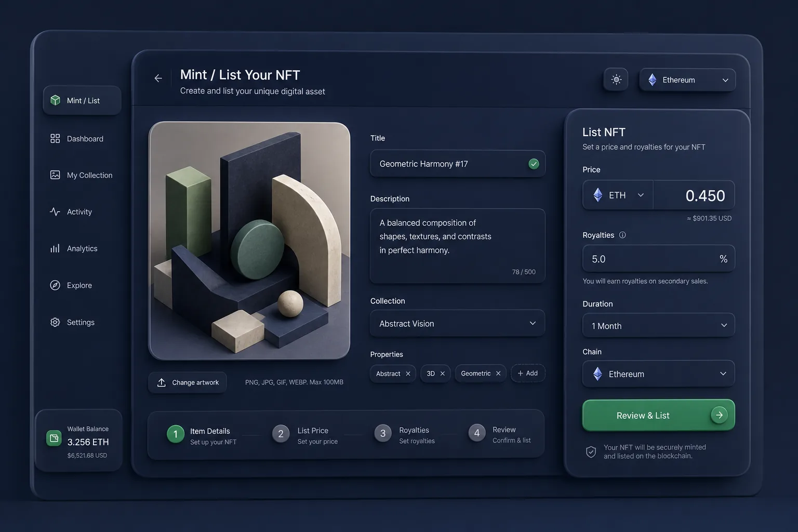
Task: Click the Settings gear icon
Action: [55, 322]
